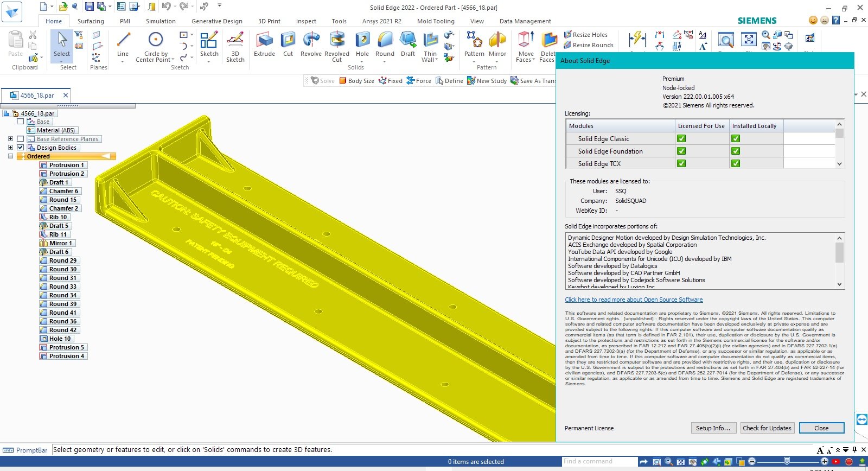This screenshot has width=868, height=471.
Task: Switch to the Mold Tooling tab
Action: click(436, 21)
